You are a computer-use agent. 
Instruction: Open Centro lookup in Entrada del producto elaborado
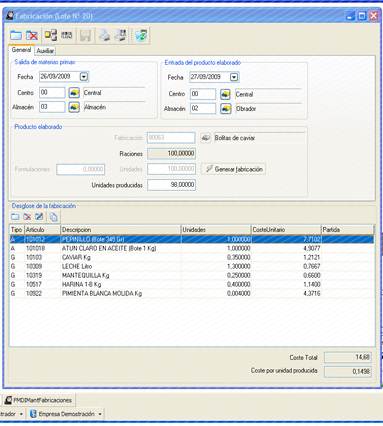click(225, 94)
